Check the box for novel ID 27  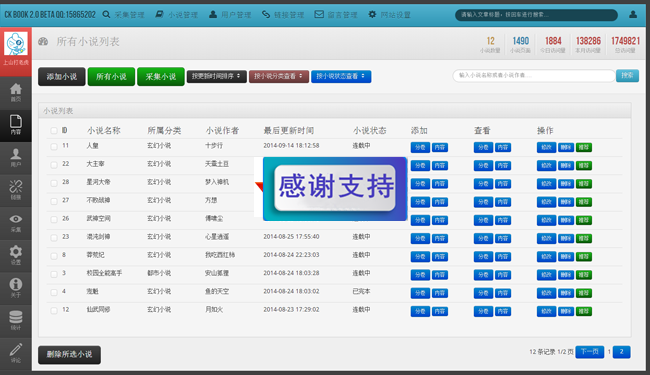(x=54, y=201)
